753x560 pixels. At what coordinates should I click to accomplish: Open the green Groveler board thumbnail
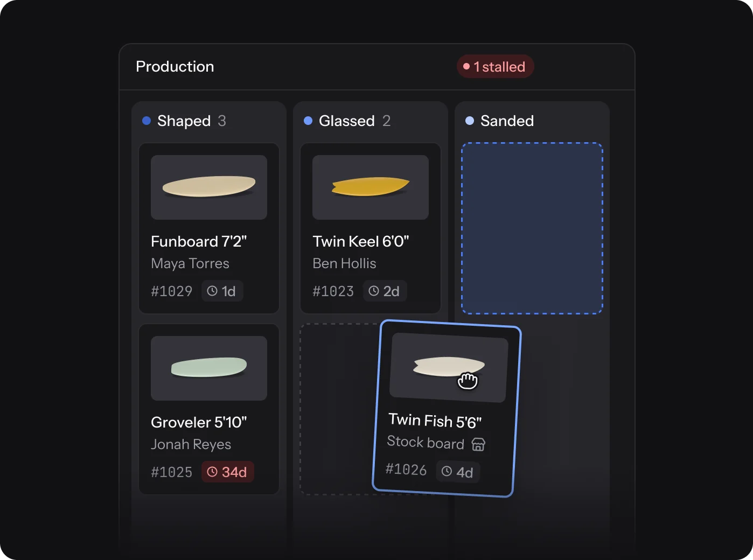point(209,368)
